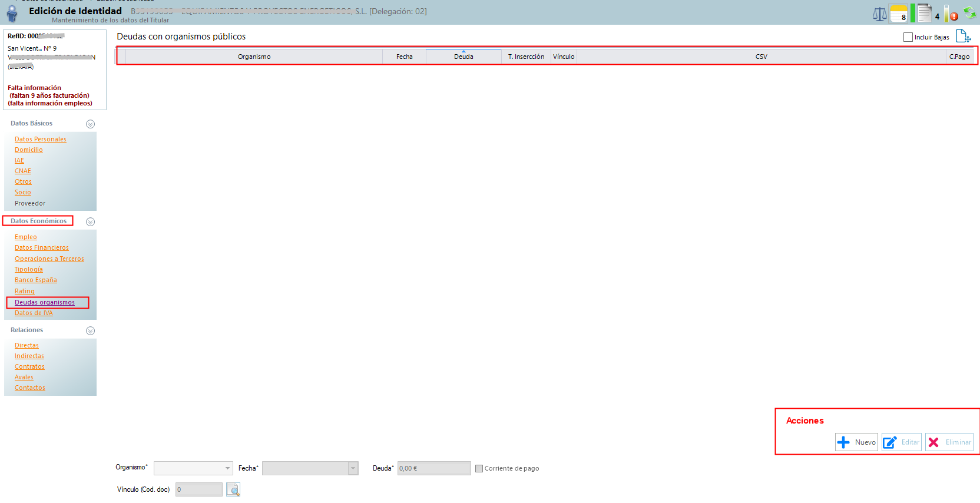Click the Deuda amount input field

click(x=433, y=468)
